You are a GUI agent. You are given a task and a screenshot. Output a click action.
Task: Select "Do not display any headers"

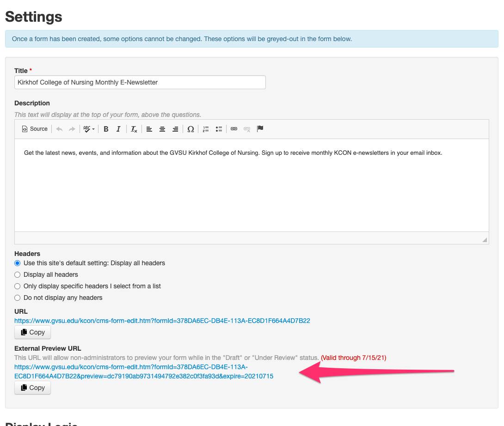pos(18,298)
